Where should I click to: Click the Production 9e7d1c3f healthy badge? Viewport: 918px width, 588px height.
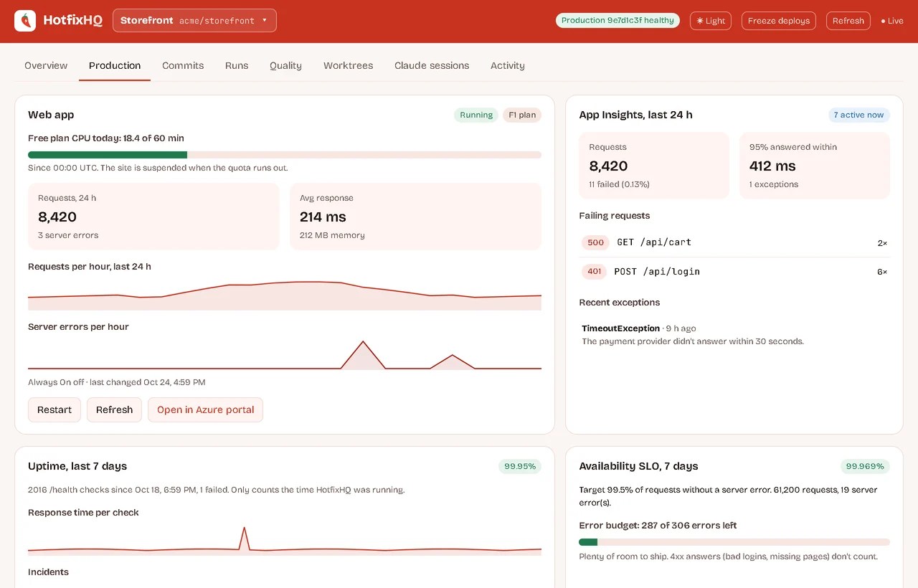(617, 21)
